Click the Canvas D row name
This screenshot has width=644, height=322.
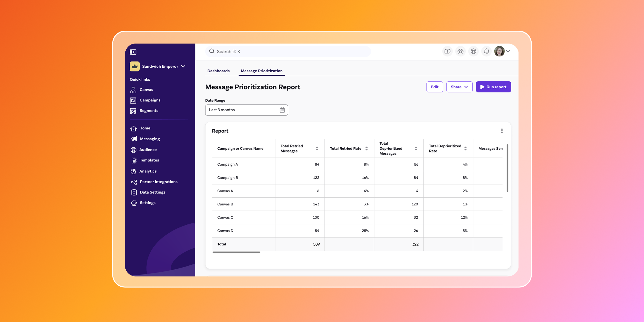point(225,230)
